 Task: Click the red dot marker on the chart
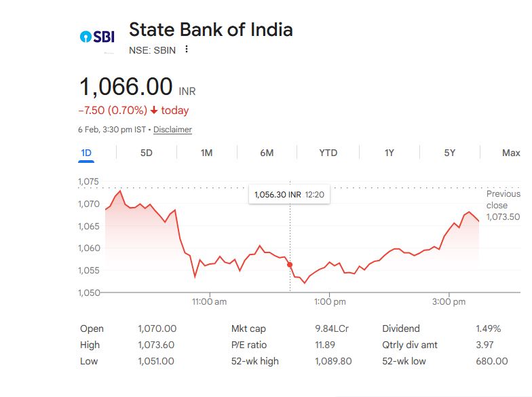click(290, 265)
